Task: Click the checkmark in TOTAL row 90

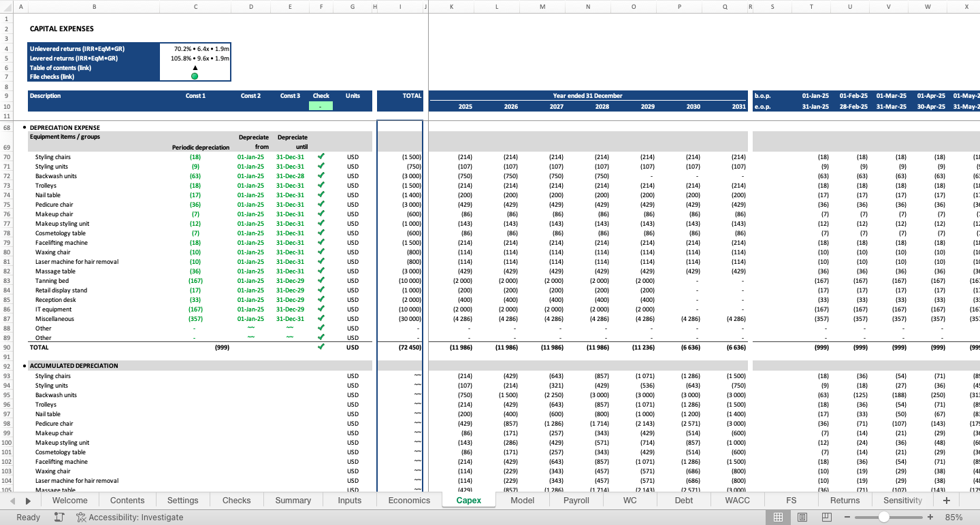Action: (321, 347)
